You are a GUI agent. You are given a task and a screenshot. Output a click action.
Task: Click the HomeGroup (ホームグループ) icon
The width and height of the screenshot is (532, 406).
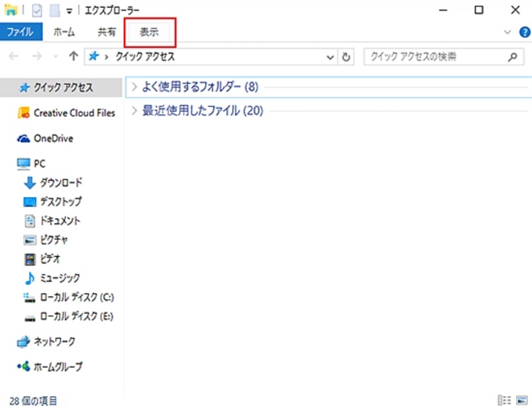[22, 367]
